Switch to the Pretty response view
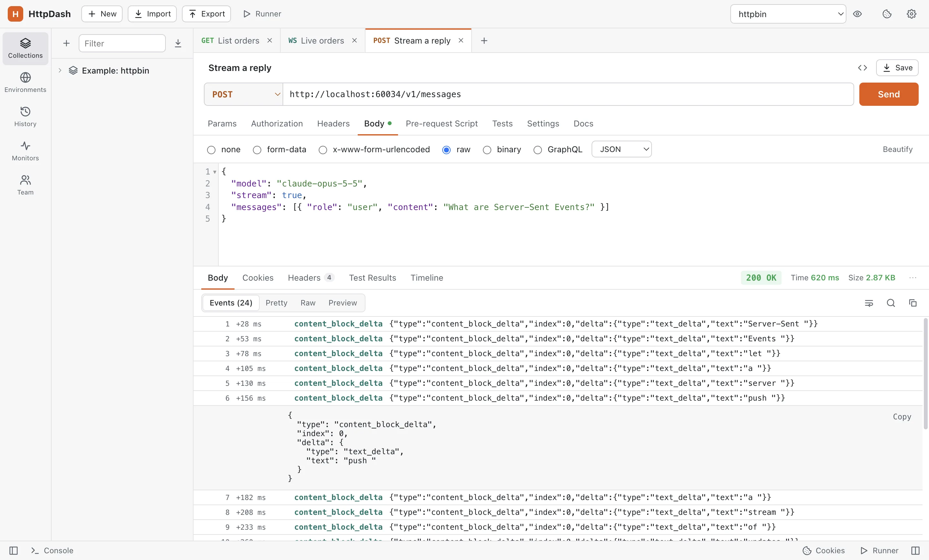The width and height of the screenshot is (929, 560). 276,303
